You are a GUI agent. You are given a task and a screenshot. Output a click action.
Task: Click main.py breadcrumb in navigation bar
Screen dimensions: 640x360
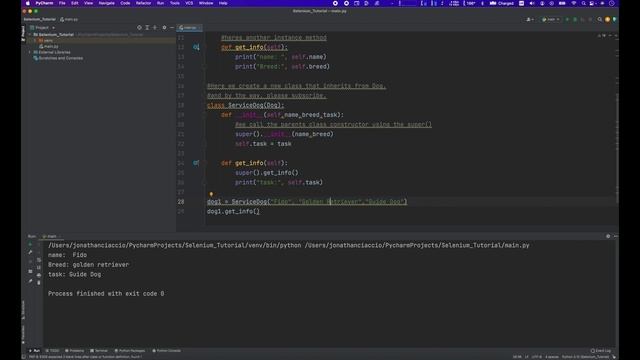click(x=69, y=19)
